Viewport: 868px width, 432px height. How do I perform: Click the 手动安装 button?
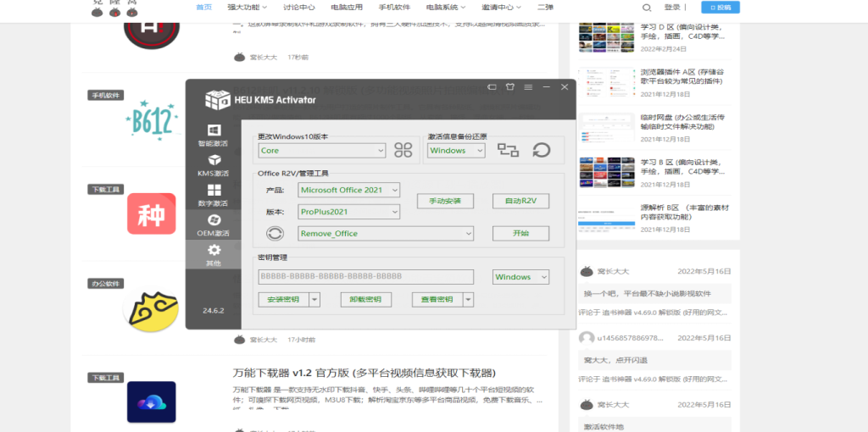[x=445, y=201]
